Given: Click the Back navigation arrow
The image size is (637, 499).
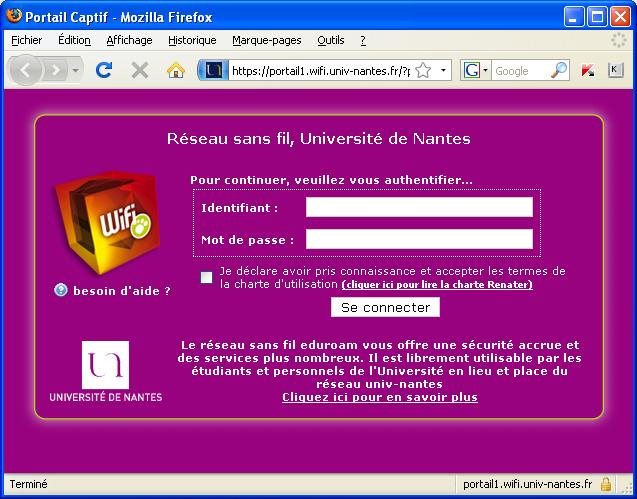Looking at the screenshot, I should (26, 70).
